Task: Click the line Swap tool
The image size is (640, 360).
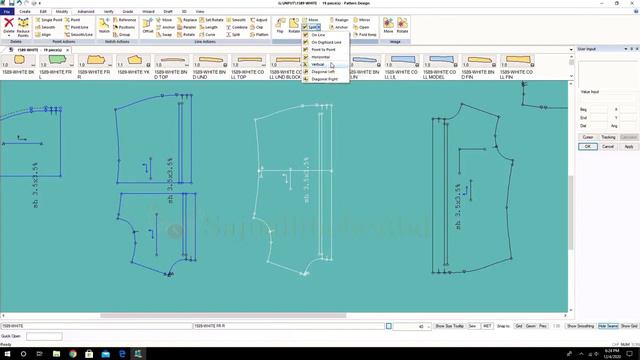Action: point(164,35)
